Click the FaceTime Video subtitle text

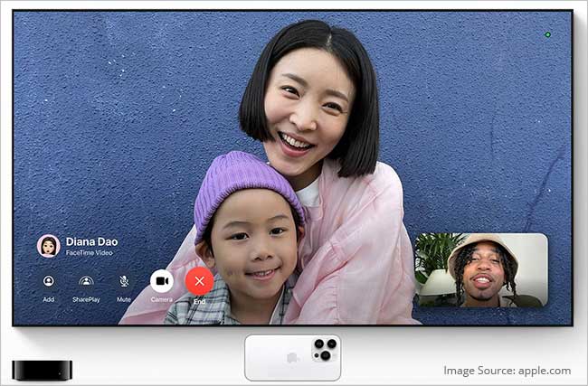(x=89, y=253)
